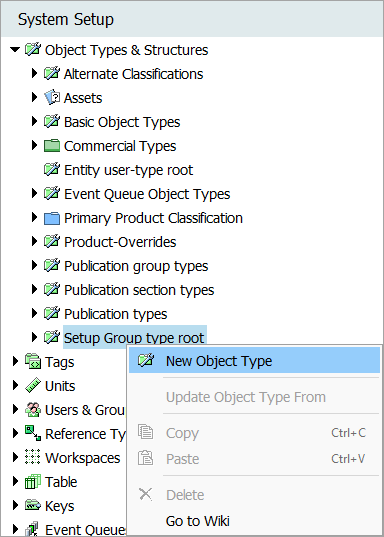Expand the Basic Object Types node

pos(34,122)
